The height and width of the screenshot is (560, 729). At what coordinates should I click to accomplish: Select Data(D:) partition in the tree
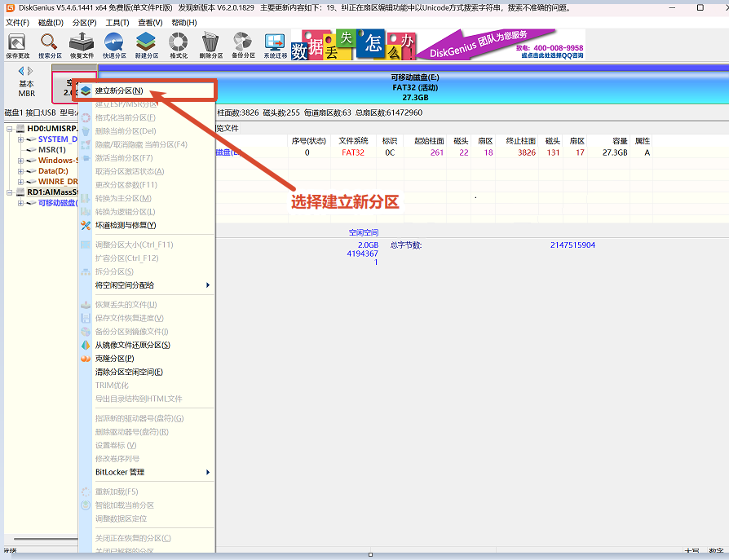(x=53, y=171)
